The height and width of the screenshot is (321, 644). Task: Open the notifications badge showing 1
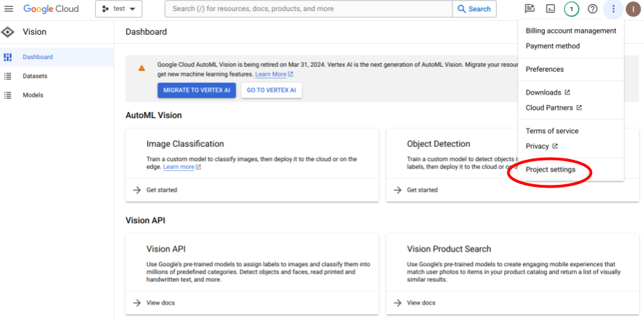(x=571, y=9)
